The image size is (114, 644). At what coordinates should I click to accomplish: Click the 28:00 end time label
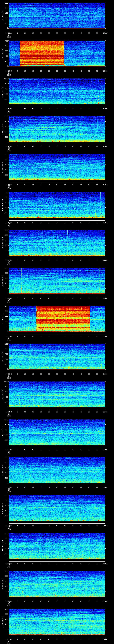coord(105,525)
